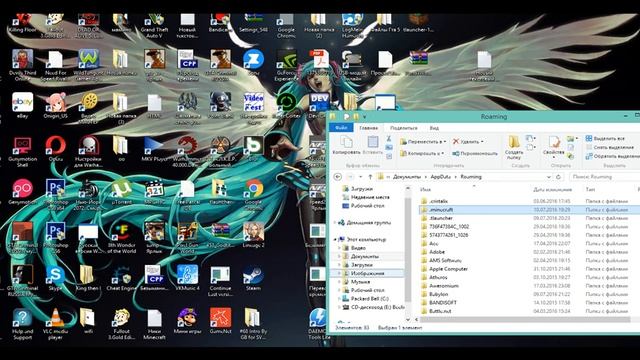This screenshot has height=360, width=640.
Task: Click AppData in the address breadcrumb
Action: (x=441, y=177)
